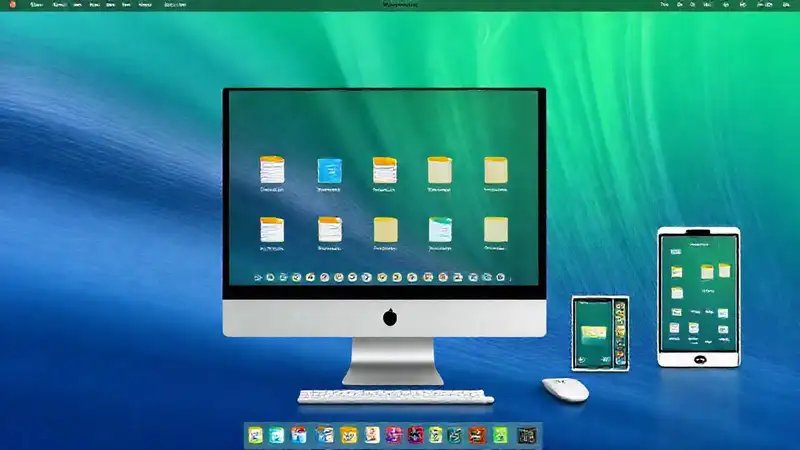The image size is (800, 450).
Task: Launch the magenta-purple dock app
Action: [x=393, y=435]
